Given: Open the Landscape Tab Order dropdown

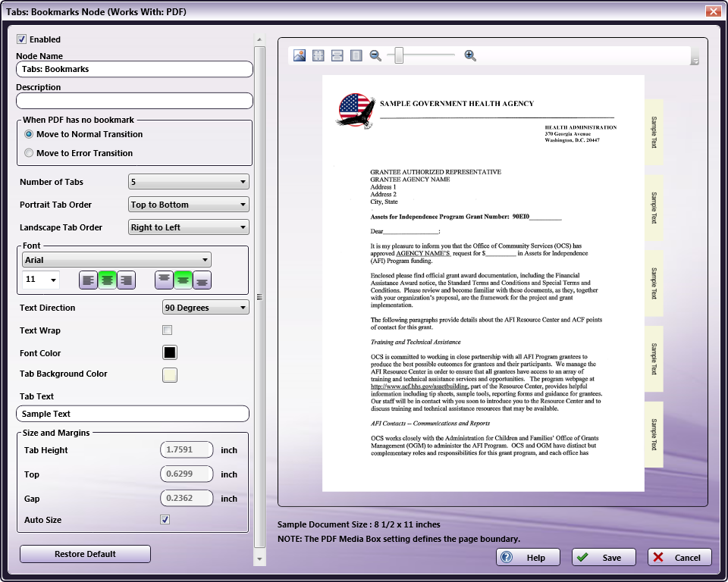Looking at the screenshot, I should (x=189, y=227).
